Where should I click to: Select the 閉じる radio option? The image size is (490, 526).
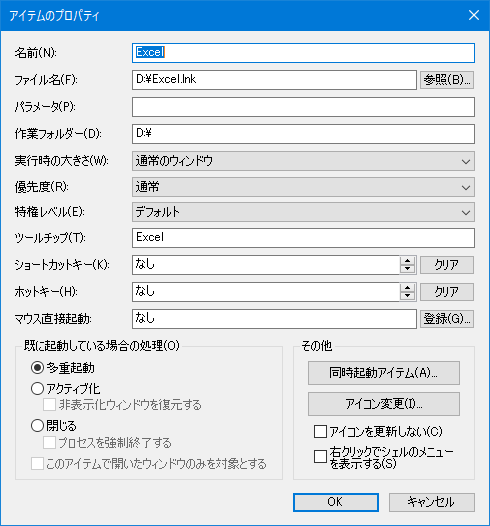pyautogui.click(x=37, y=425)
